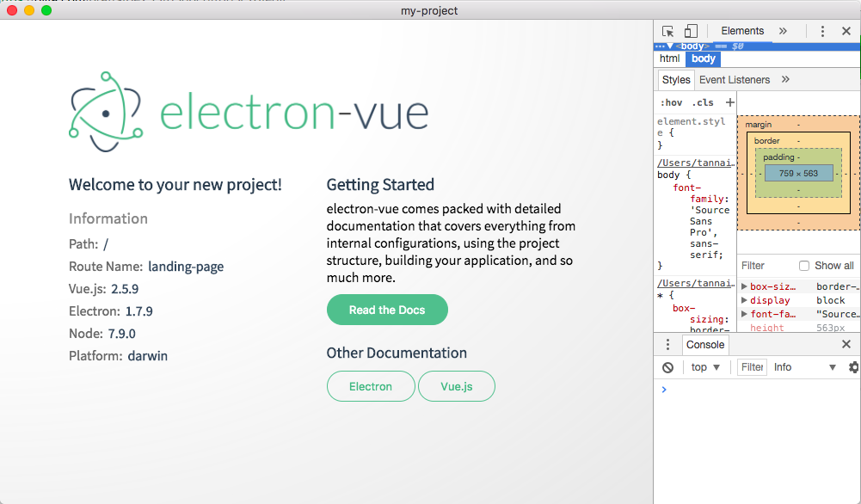This screenshot has height=504, width=861.
Task: Open DevTools customize three-dot menu
Action: click(x=822, y=31)
